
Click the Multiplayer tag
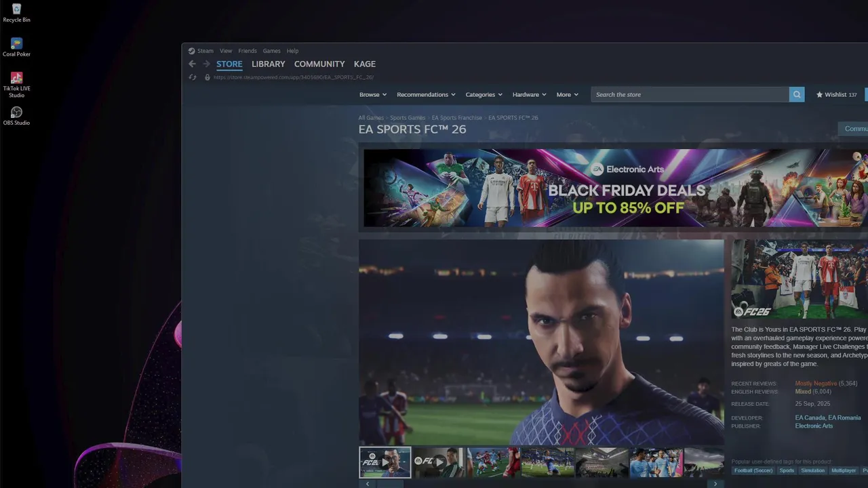(x=844, y=470)
